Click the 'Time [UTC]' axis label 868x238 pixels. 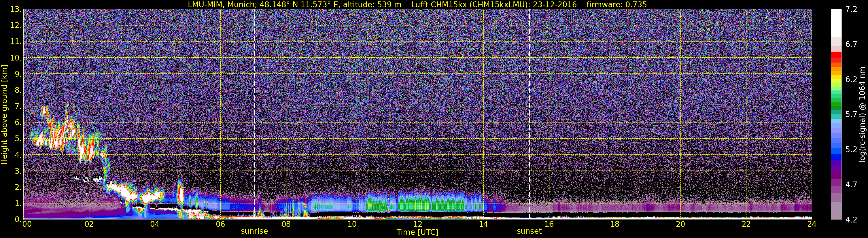pyautogui.click(x=417, y=232)
